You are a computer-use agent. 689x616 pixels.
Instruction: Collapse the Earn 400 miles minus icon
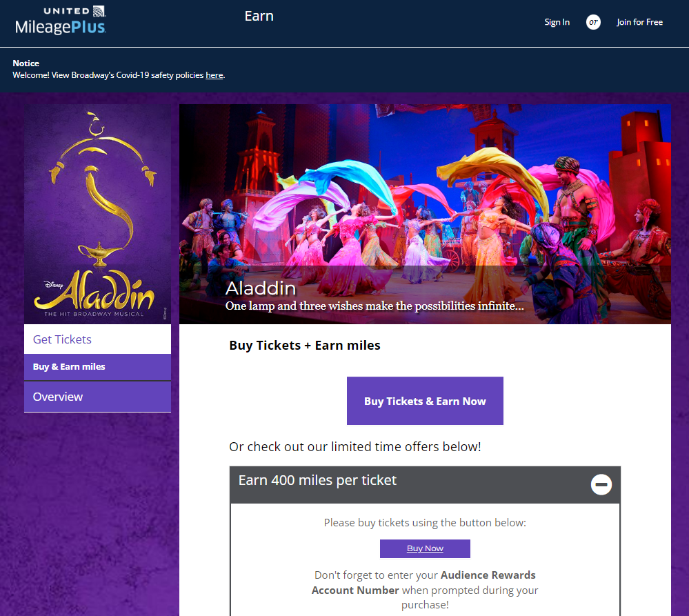coord(601,485)
